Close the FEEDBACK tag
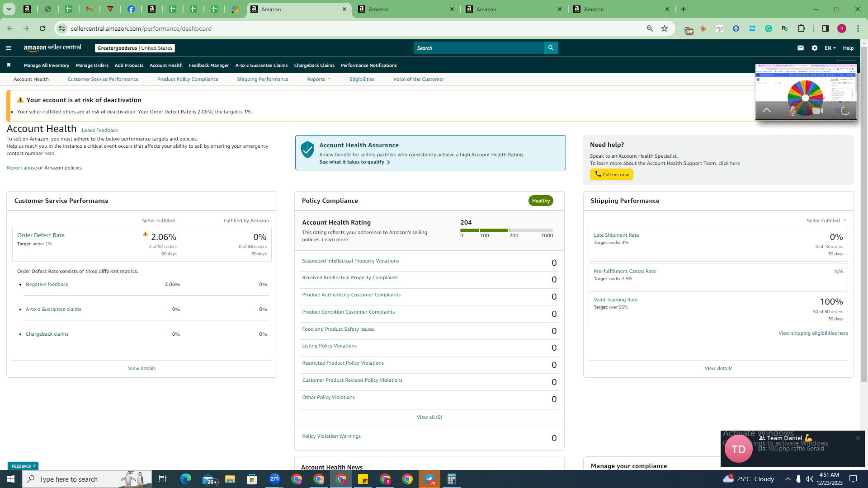The width and height of the screenshot is (868, 488). tap(34, 466)
